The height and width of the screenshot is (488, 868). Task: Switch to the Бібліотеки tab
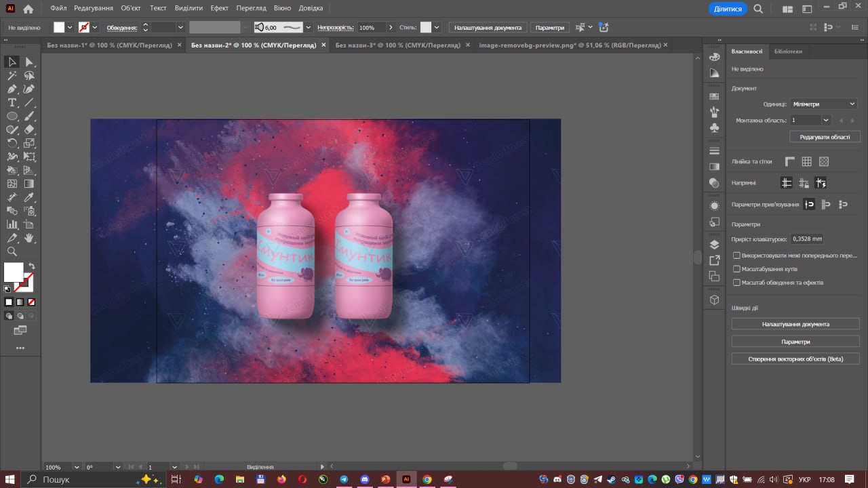[x=787, y=52]
